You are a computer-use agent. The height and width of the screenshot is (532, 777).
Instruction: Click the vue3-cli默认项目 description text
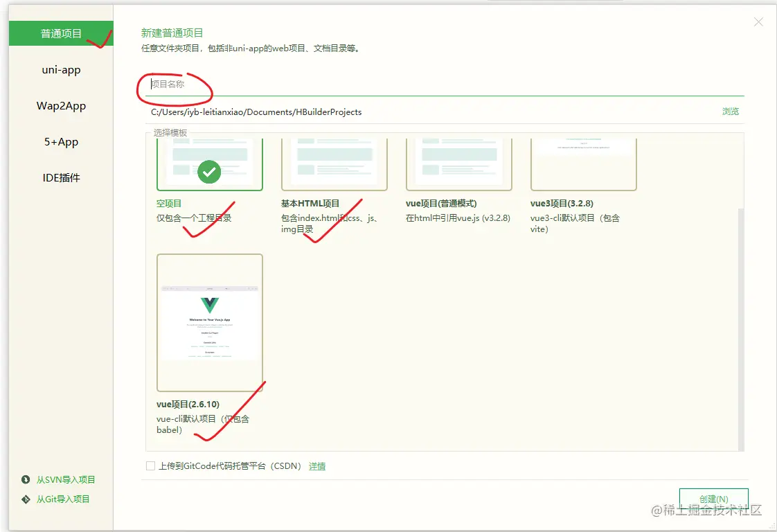click(575, 223)
